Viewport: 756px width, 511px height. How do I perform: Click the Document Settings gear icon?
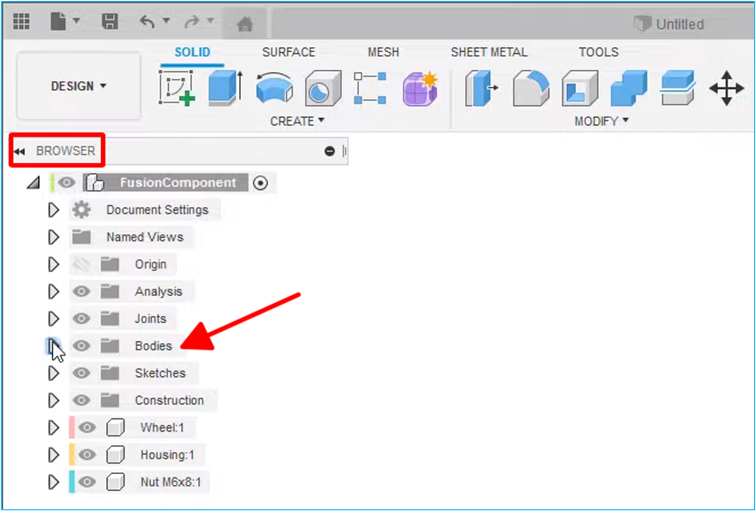(81, 210)
